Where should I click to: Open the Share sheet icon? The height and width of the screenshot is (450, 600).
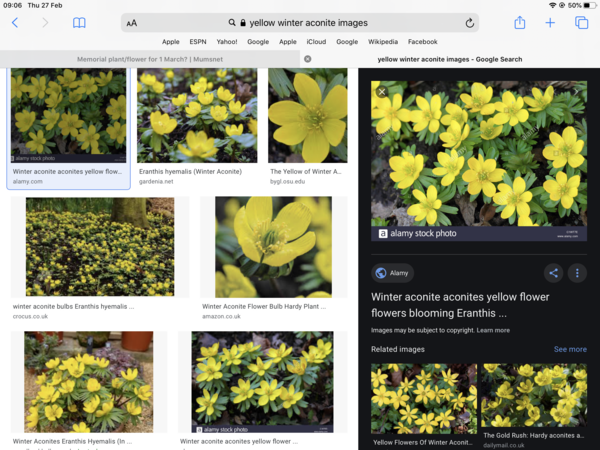pos(519,23)
